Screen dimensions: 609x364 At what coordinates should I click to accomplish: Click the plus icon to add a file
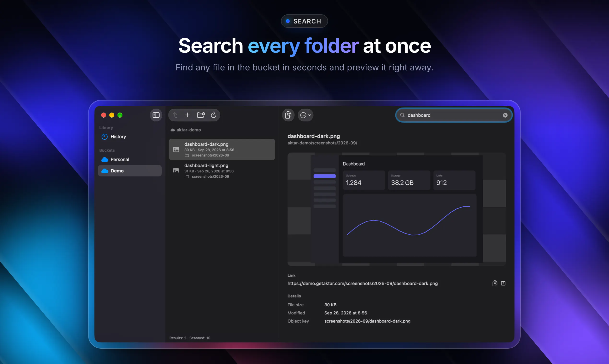point(187,115)
